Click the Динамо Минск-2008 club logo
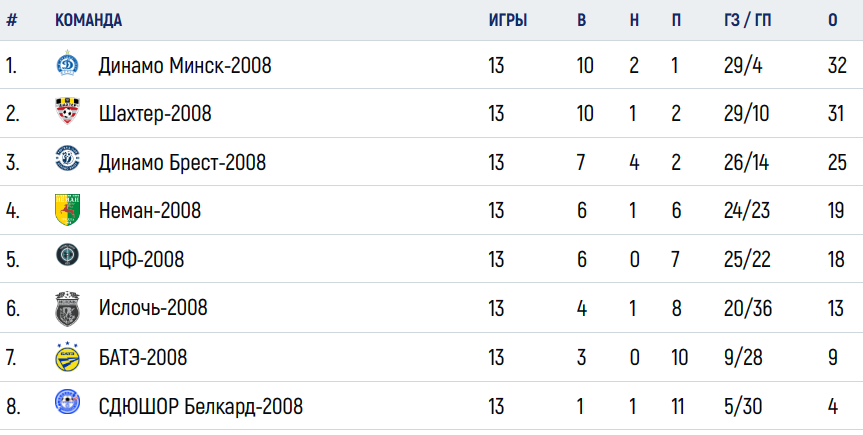Screen dimensions: 863x435 [68, 63]
